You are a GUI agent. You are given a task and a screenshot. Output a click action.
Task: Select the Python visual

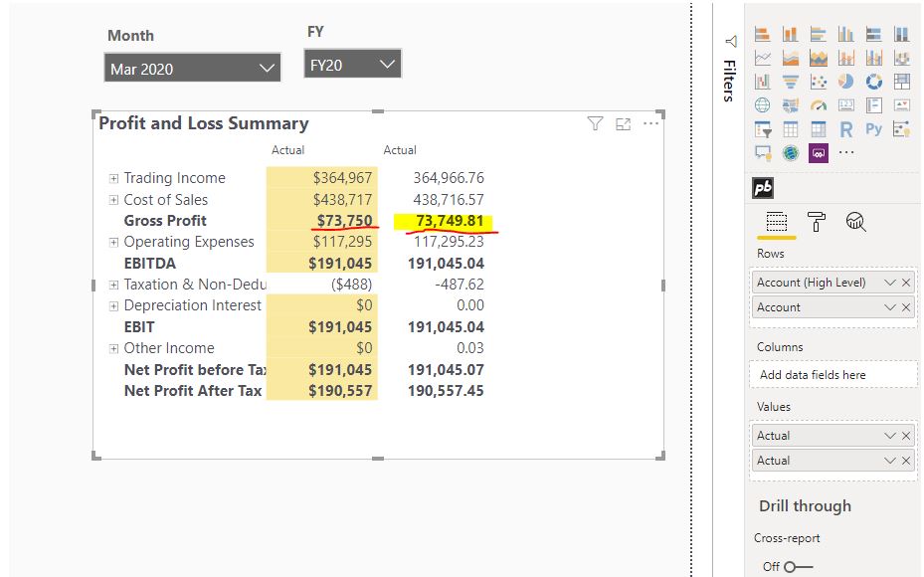[873, 129]
